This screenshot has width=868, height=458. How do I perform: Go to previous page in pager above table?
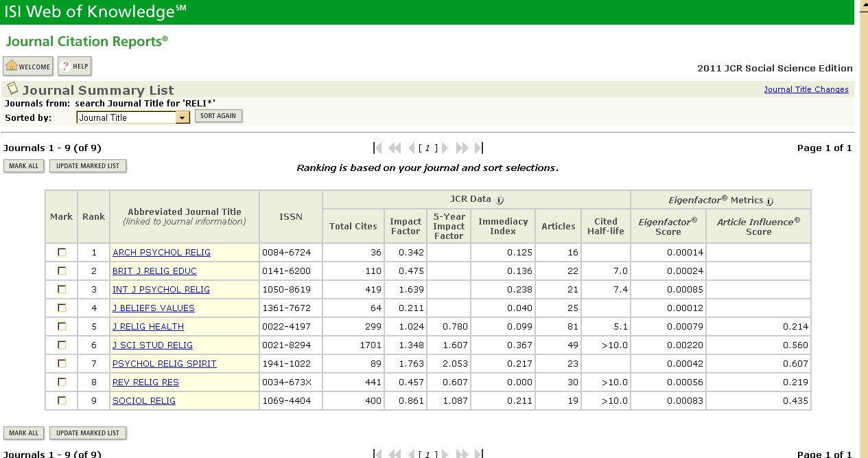pos(411,148)
